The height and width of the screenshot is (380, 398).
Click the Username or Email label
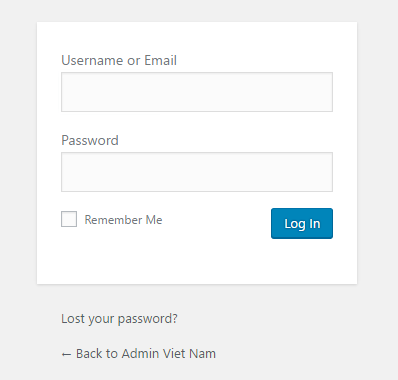pos(119,60)
